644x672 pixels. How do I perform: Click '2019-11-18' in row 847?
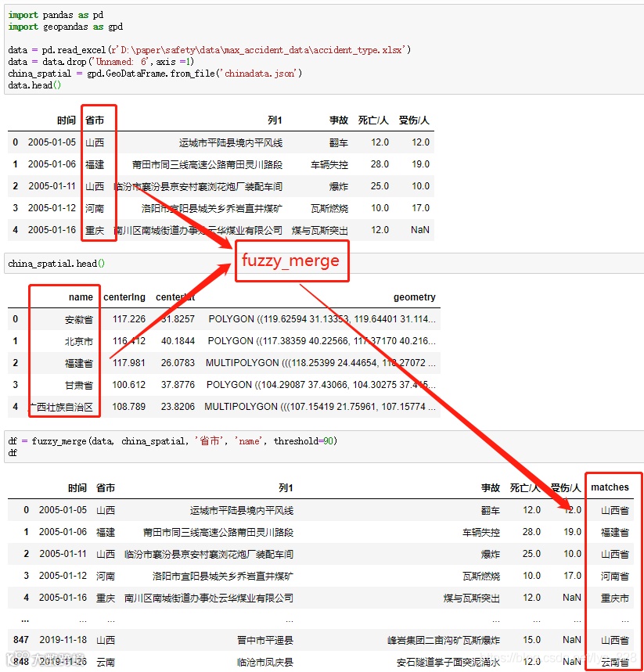click(63, 640)
